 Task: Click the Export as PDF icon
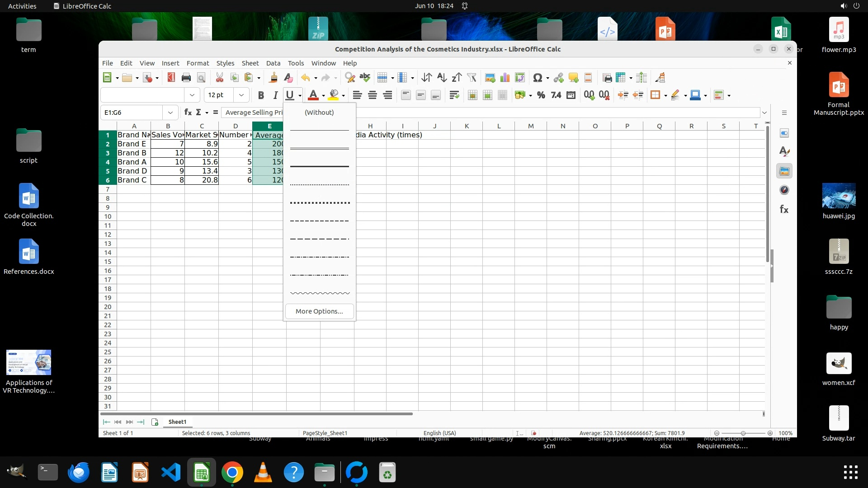point(171,78)
